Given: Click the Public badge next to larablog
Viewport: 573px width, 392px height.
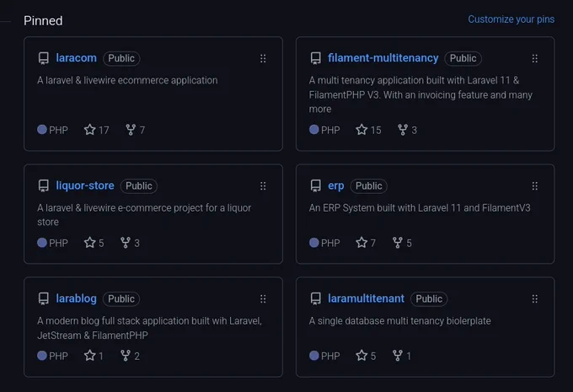Looking at the screenshot, I should (x=121, y=298).
